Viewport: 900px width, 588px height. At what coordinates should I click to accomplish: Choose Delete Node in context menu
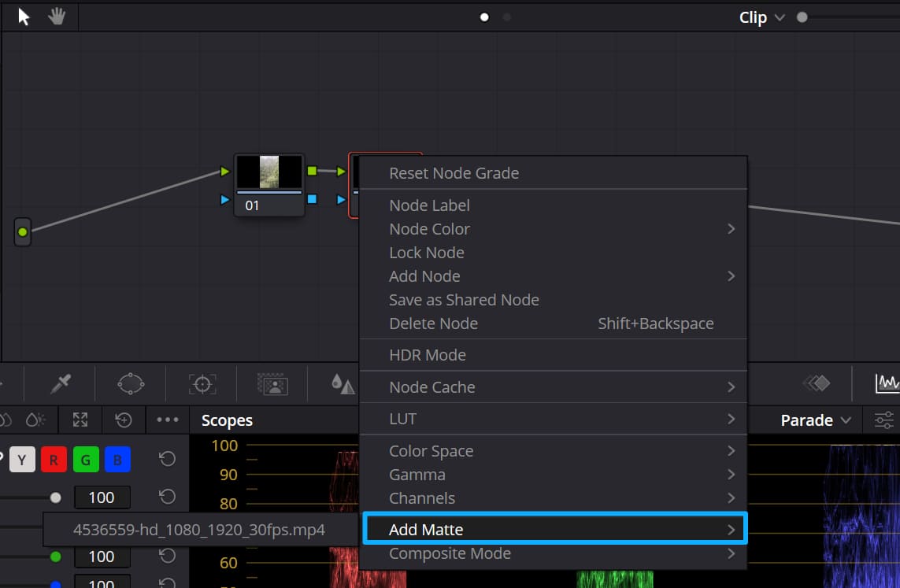point(433,323)
